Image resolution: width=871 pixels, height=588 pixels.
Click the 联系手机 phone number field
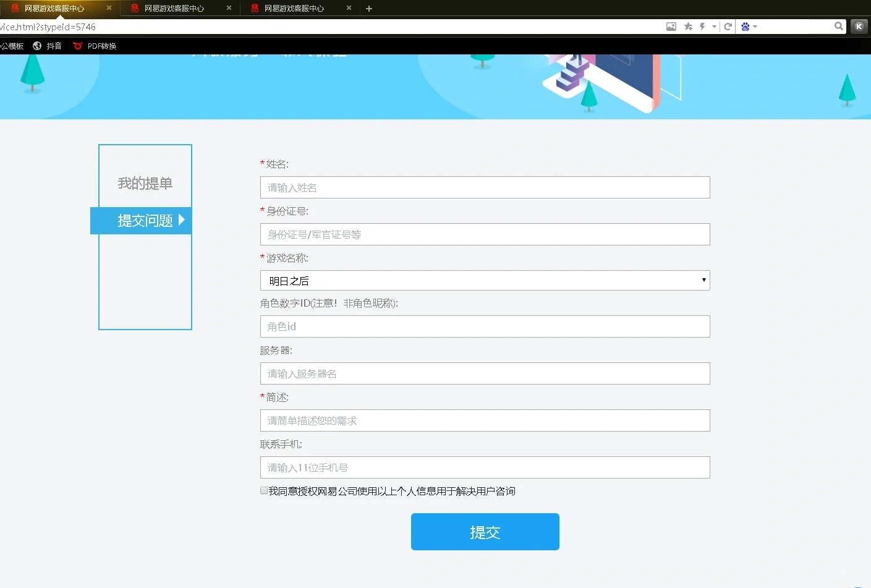click(485, 467)
